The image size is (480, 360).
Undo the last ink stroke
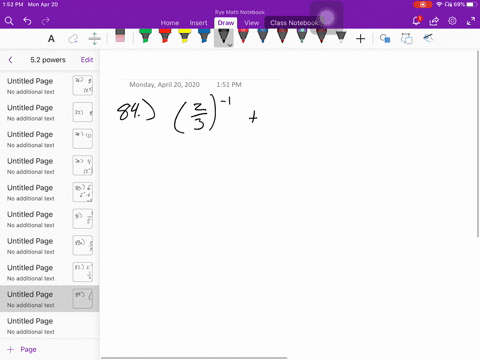[x=27, y=21]
